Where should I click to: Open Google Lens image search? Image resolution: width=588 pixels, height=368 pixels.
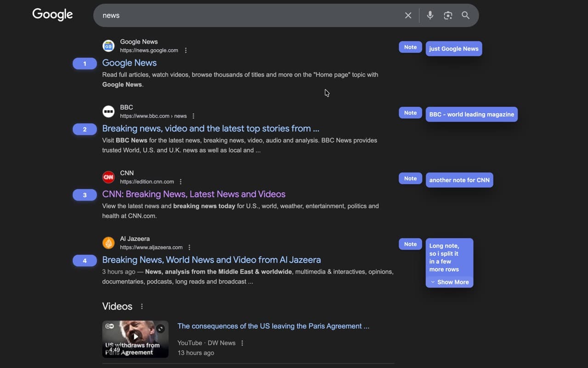point(448,15)
